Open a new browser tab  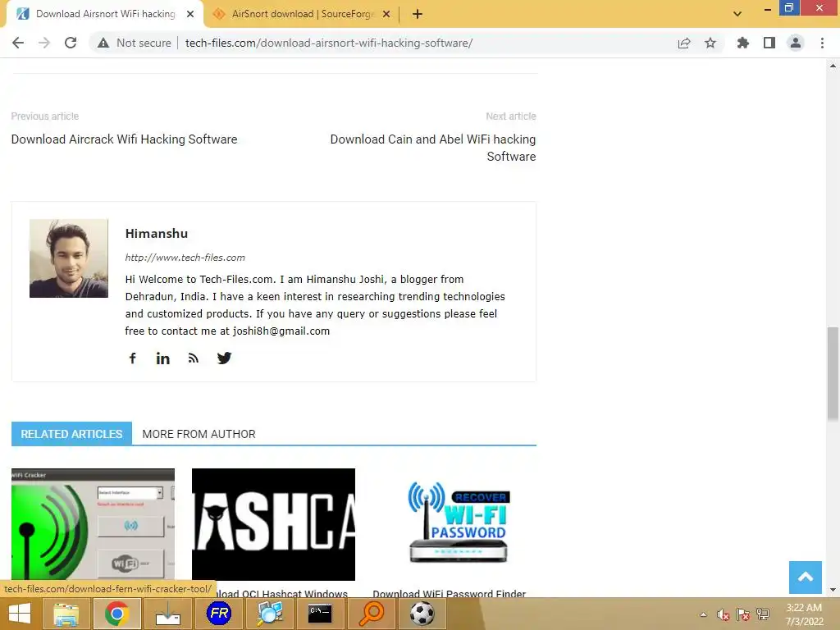(x=418, y=14)
